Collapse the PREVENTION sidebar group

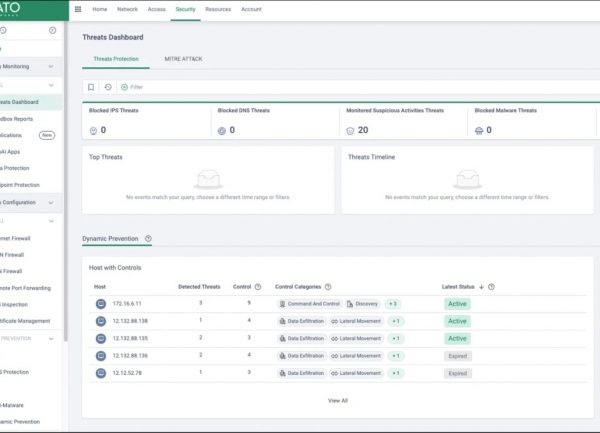tap(51, 339)
